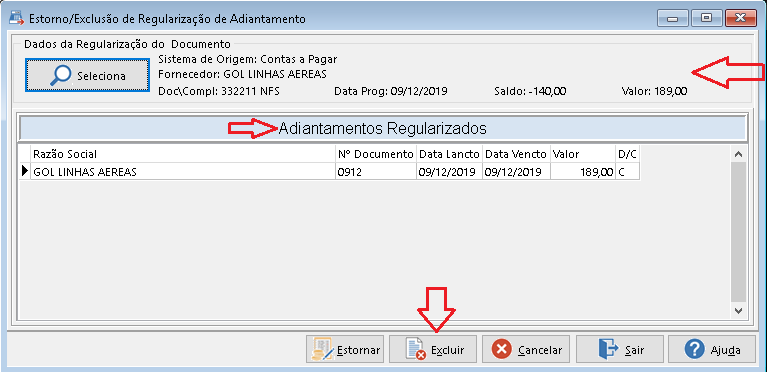This screenshot has width=767, height=372.
Task: Click the Seleciona search button
Action: pos(87,75)
